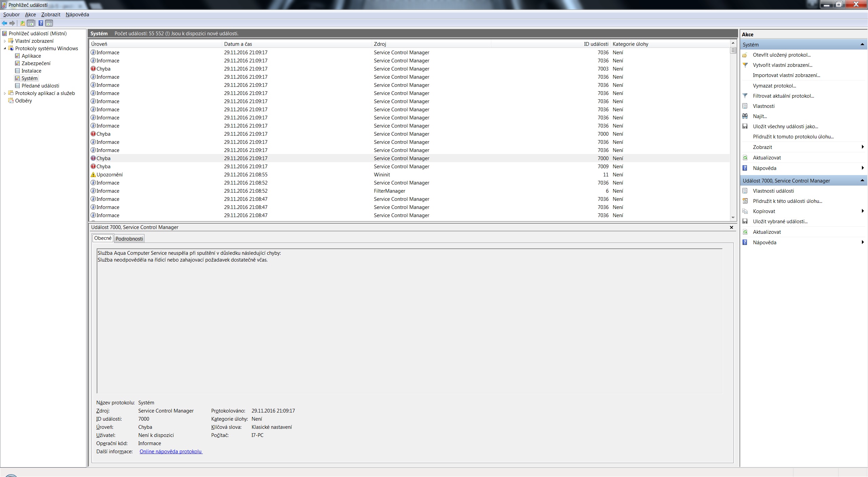Screen dimensions: 868x477
Task: Click Vymazat protokol action
Action: click(774, 86)
